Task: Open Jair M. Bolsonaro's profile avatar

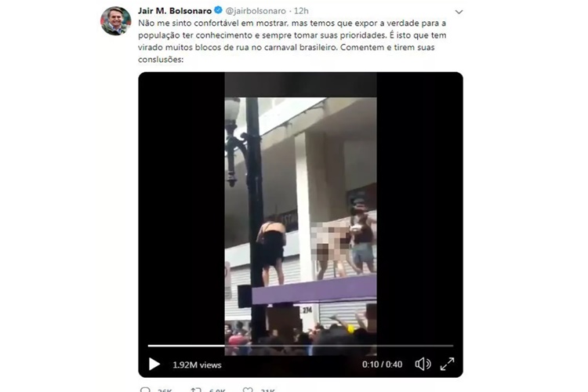Action: [115, 20]
